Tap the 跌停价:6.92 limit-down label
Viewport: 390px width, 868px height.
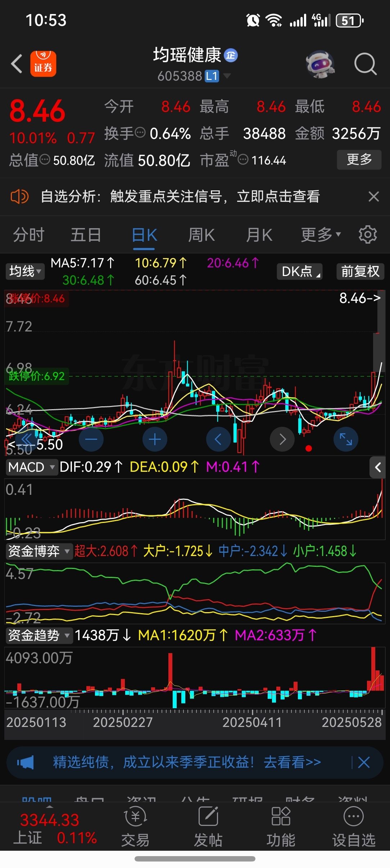(37, 376)
